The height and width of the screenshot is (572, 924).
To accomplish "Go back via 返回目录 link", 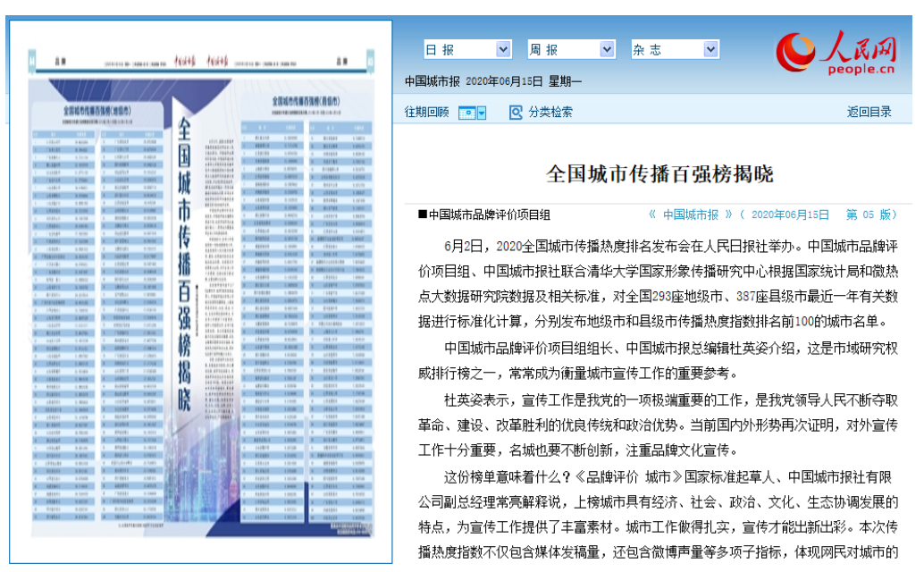I will click(869, 112).
